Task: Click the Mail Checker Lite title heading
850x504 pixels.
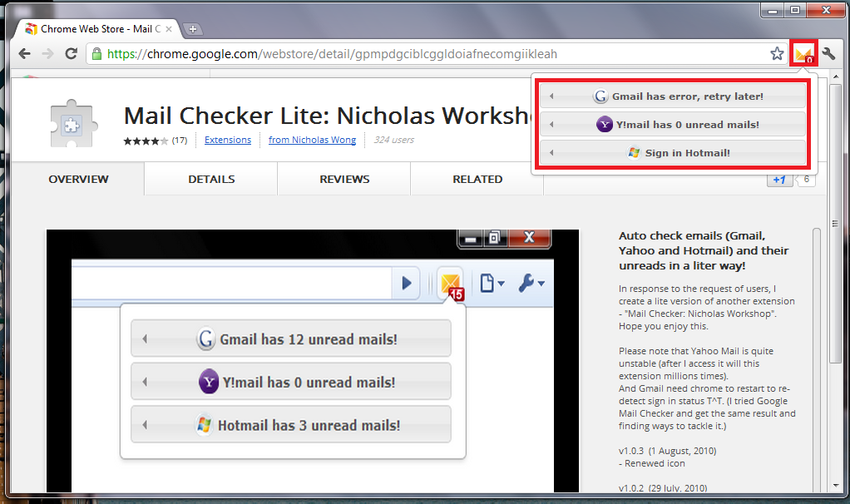Action: click(x=327, y=116)
